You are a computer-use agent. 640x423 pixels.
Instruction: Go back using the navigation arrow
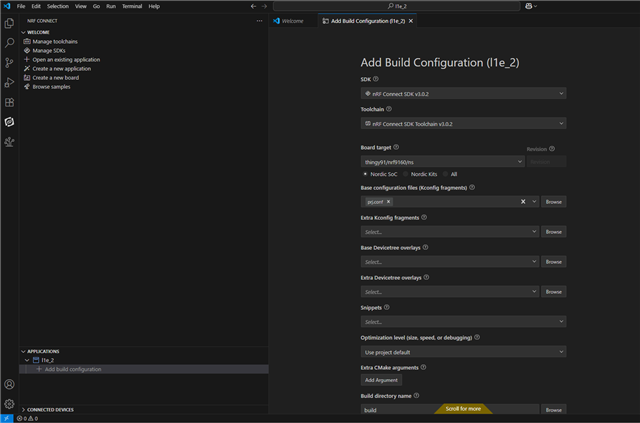253,6
